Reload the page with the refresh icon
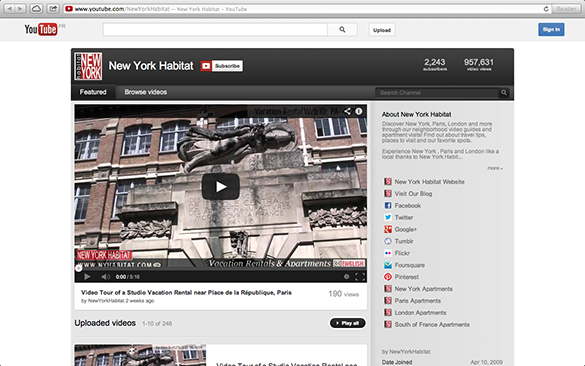Viewport: 585px width, 366px height. [546, 9]
